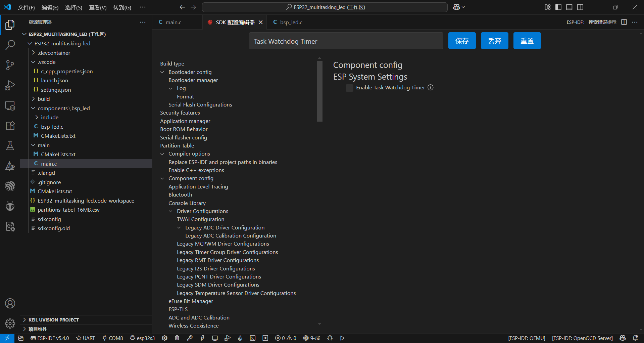Open the 编辑(E) menu
The width and height of the screenshot is (644, 343).
pos(50,7)
